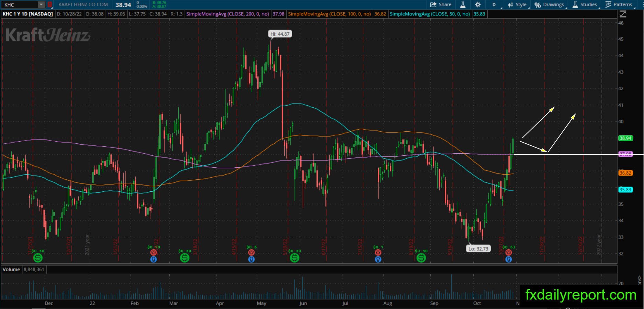Open chart settings via the gear icon

pyautogui.click(x=478, y=4)
